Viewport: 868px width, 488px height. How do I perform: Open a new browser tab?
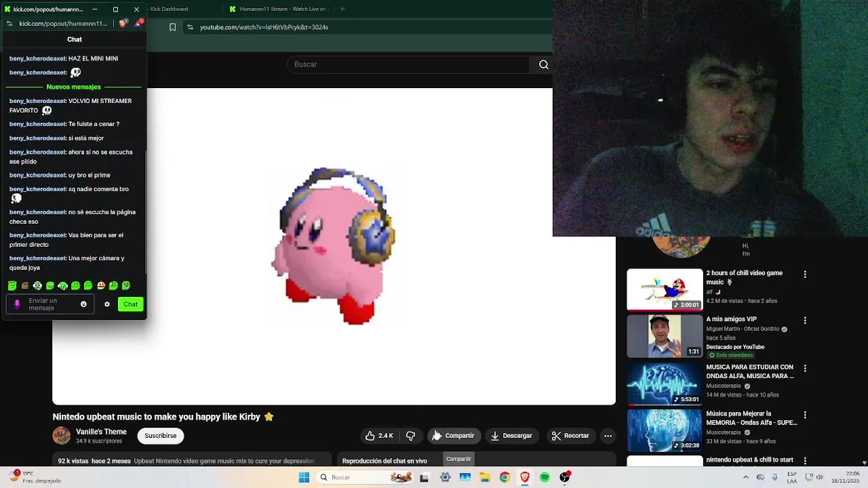tap(342, 9)
